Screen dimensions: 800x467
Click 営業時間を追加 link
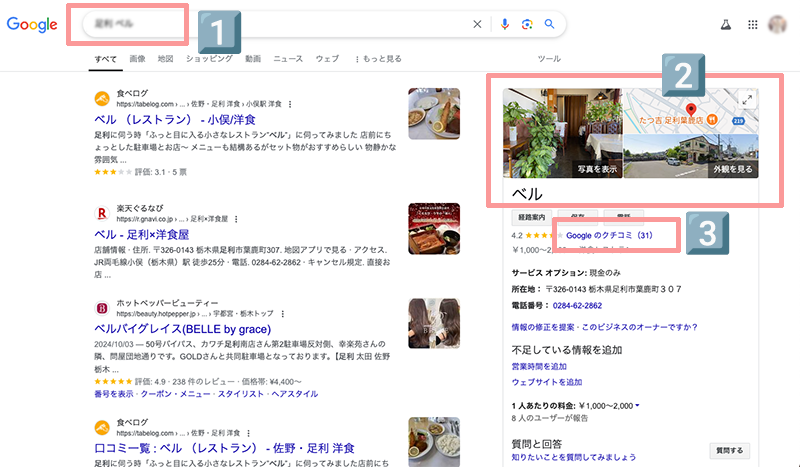point(539,366)
